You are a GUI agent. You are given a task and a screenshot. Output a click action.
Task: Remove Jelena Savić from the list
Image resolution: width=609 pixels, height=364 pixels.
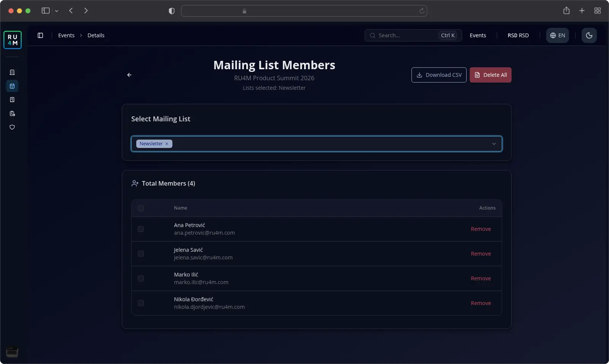pyautogui.click(x=481, y=254)
